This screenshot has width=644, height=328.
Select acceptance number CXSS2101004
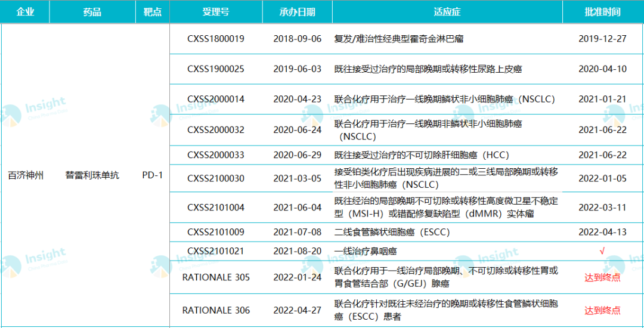click(216, 208)
